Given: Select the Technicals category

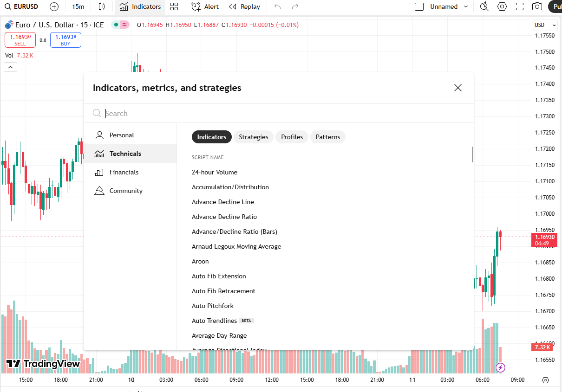Looking at the screenshot, I should [130, 154].
